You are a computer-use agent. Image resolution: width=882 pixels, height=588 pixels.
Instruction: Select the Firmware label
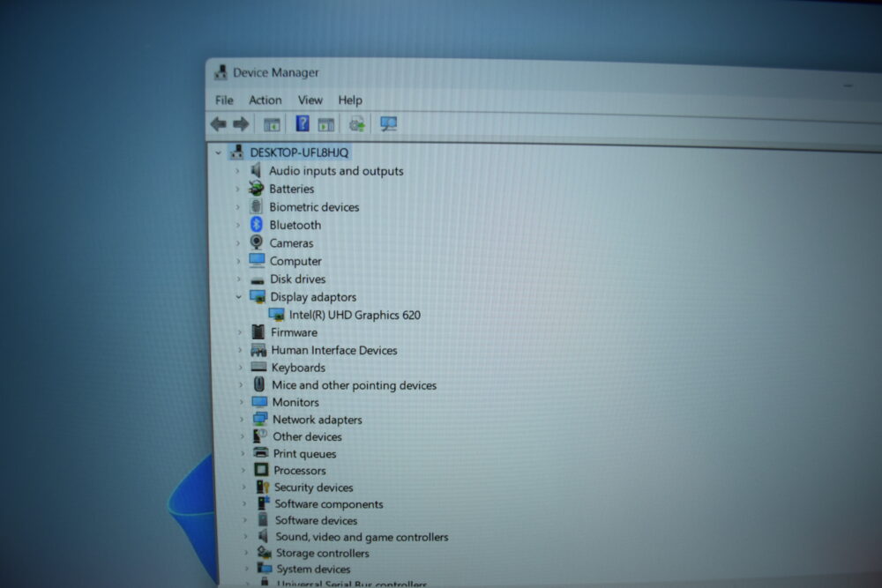point(294,332)
